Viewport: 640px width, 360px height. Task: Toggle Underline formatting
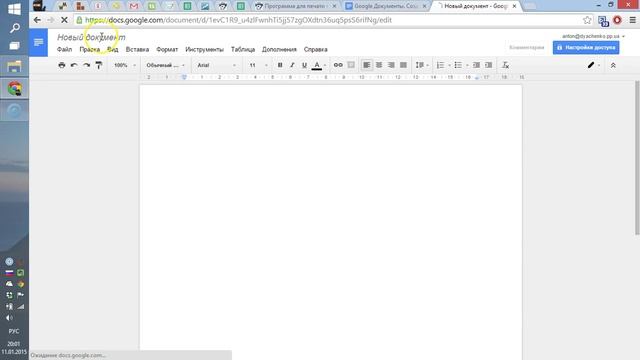tap(304, 65)
